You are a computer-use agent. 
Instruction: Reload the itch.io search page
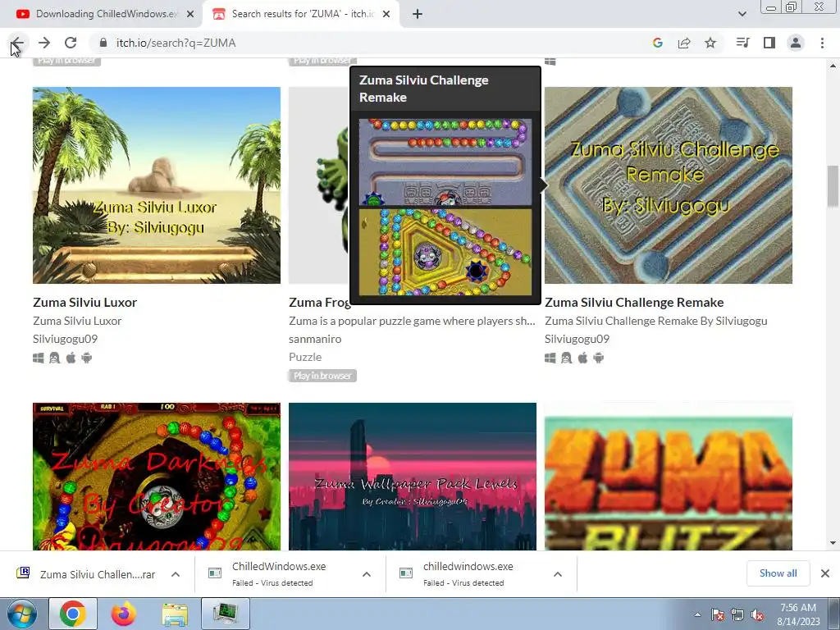pos(71,43)
